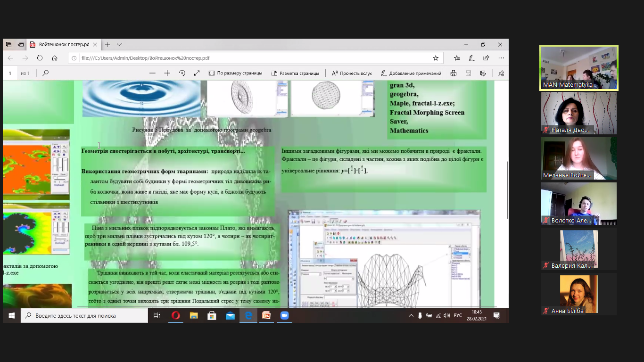Switch to Edge on the taskbar
This screenshot has height=362, width=644.
(248, 315)
